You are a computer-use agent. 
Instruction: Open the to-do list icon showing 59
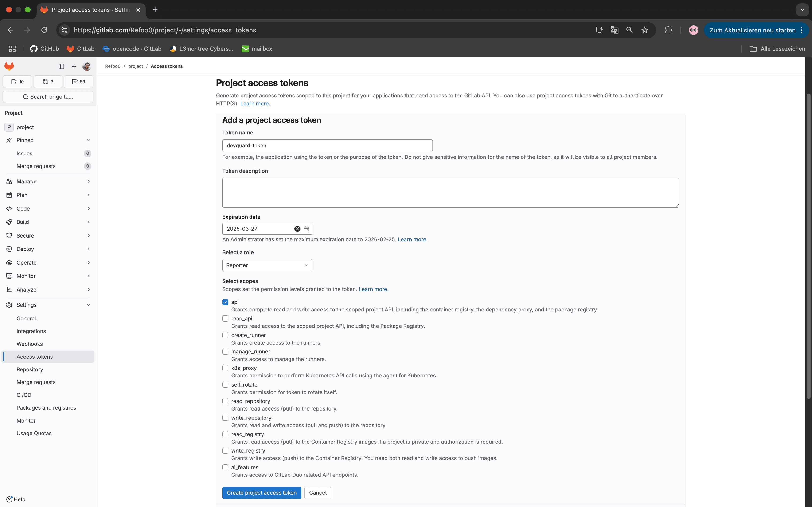pos(78,81)
